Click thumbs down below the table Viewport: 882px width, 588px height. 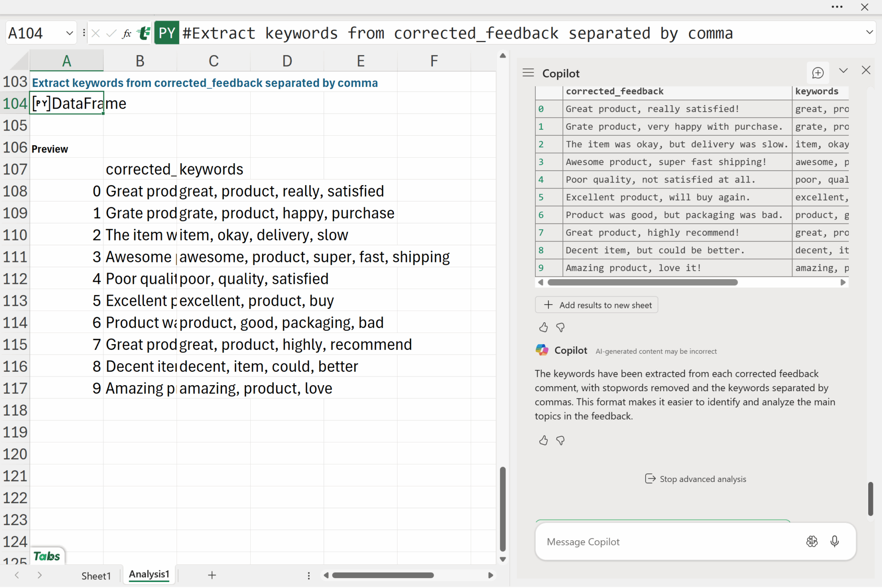pyautogui.click(x=560, y=327)
